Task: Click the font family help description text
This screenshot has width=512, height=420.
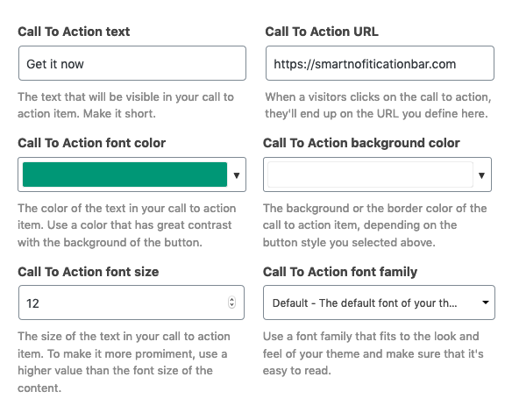Action: click(x=373, y=353)
